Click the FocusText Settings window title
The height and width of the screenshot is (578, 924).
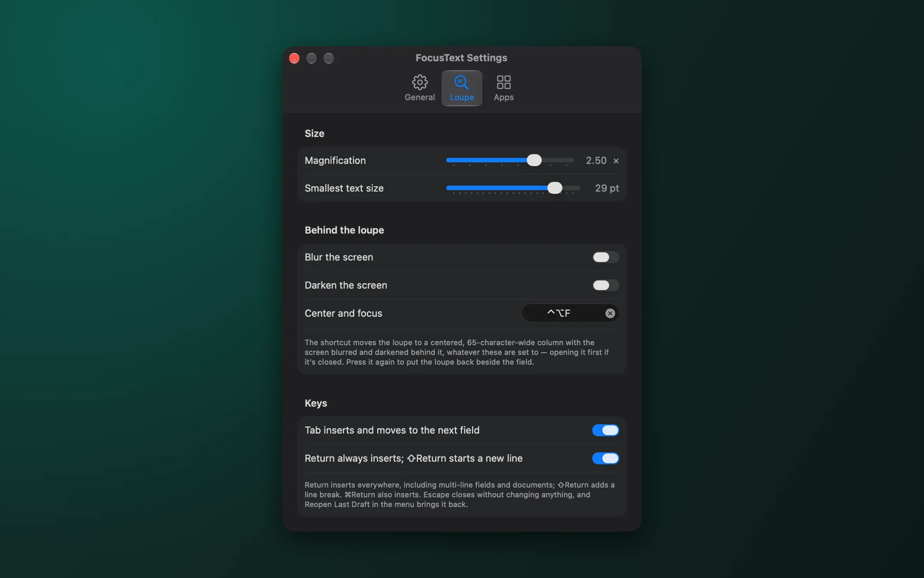[461, 58]
